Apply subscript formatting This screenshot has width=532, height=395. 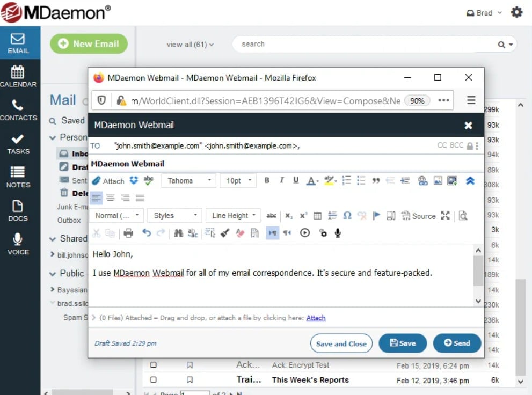tap(288, 216)
